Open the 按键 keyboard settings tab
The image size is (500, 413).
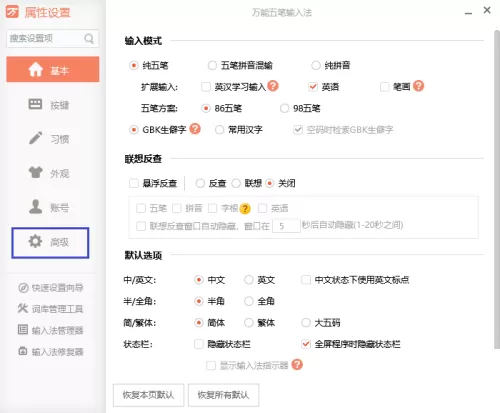click(53, 105)
